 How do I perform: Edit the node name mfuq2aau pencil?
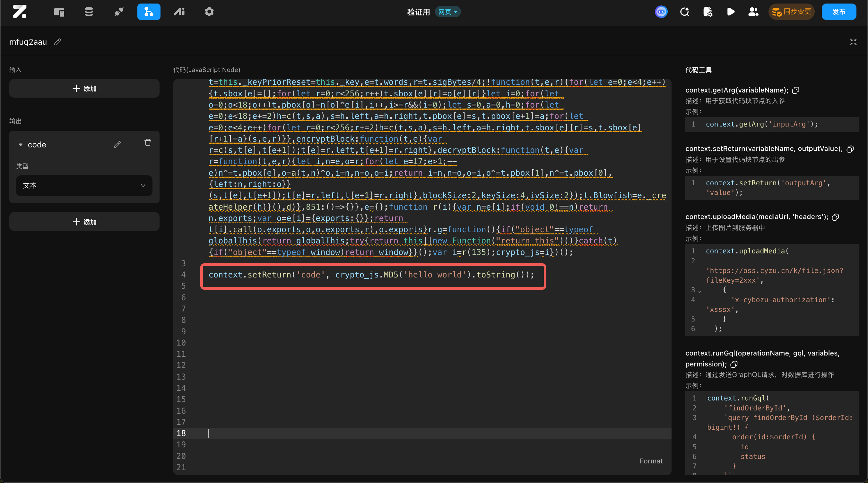[x=57, y=42]
